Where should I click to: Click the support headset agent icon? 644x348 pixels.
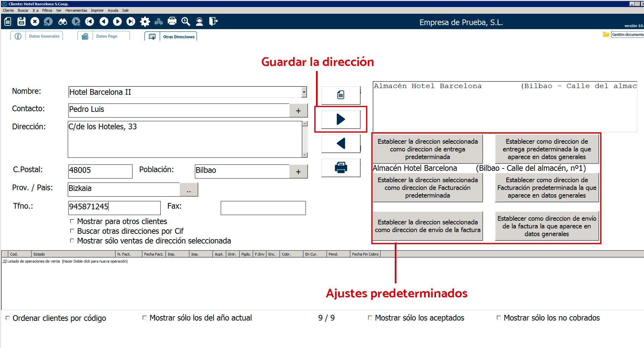tap(199, 22)
